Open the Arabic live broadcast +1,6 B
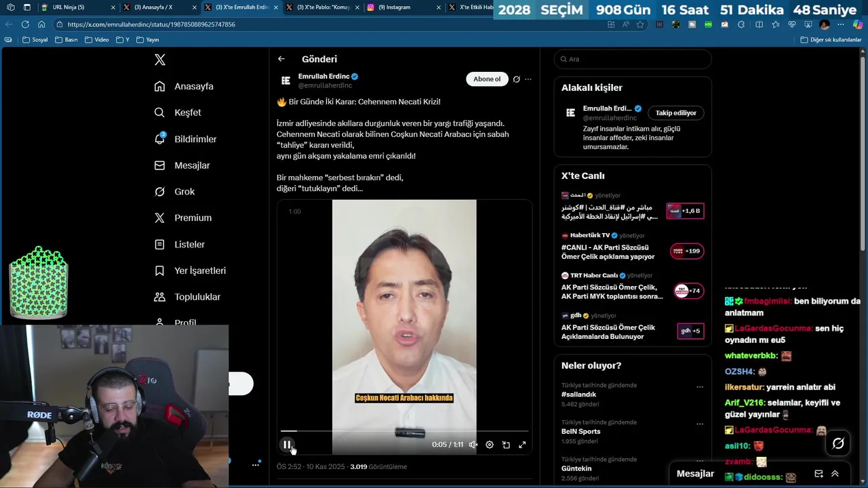The height and width of the screenshot is (488, 868). point(632,207)
